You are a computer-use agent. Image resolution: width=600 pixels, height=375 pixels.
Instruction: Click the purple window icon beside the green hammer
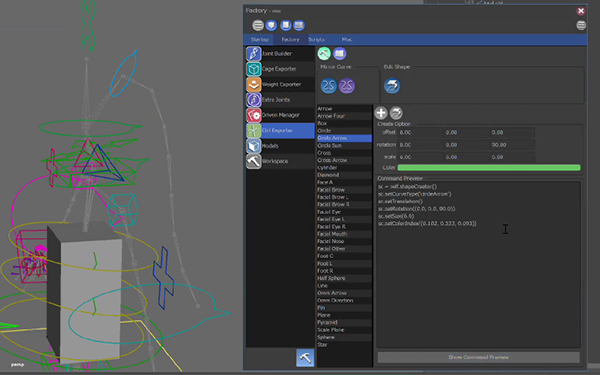(x=339, y=54)
